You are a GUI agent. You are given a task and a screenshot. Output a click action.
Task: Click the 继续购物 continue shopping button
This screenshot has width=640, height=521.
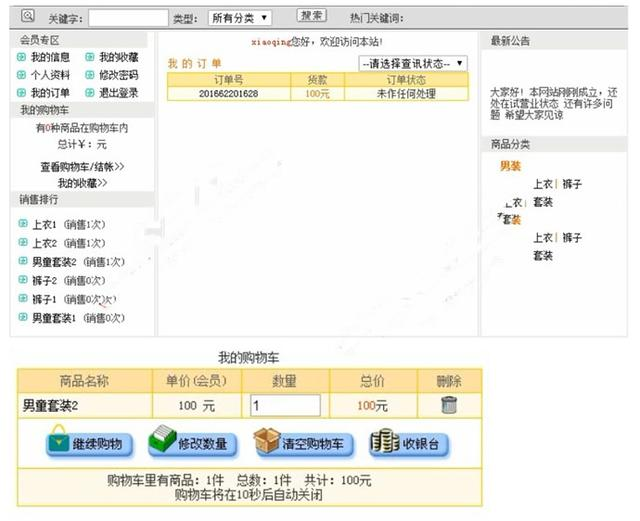coord(89,442)
